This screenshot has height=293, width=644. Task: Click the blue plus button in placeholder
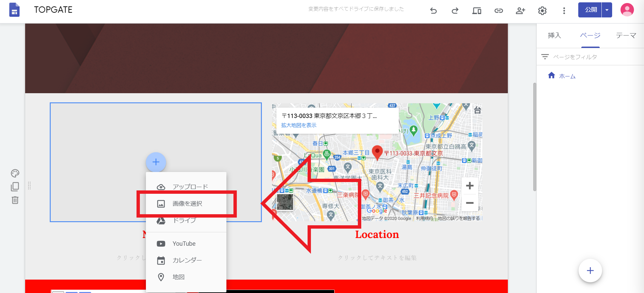point(156,162)
